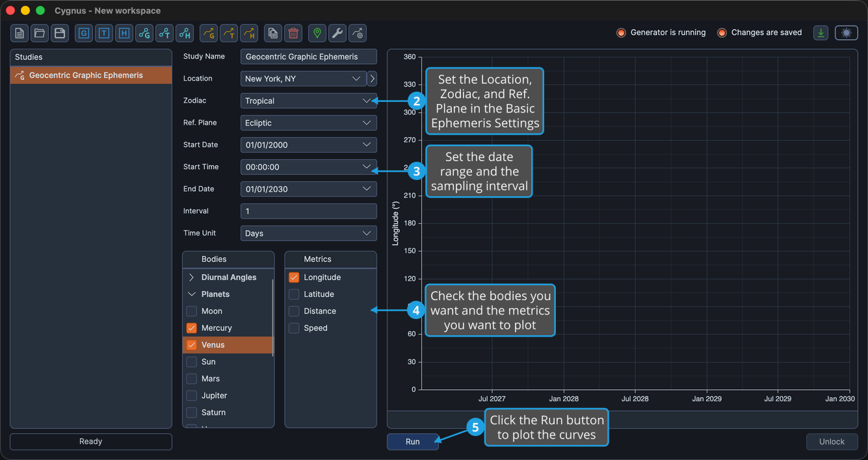Click the green download arrow icon
The width and height of the screenshot is (868, 460).
(821, 32)
